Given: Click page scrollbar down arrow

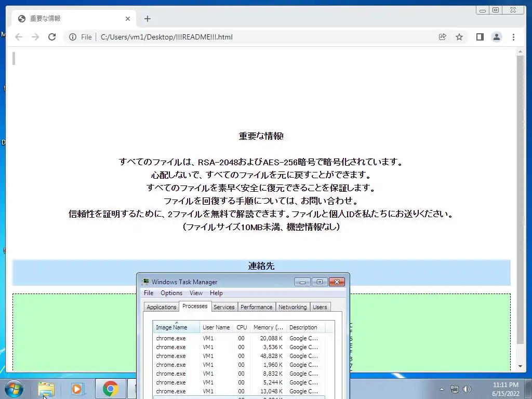Looking at the screenshot, I should [x=520, y=366].
